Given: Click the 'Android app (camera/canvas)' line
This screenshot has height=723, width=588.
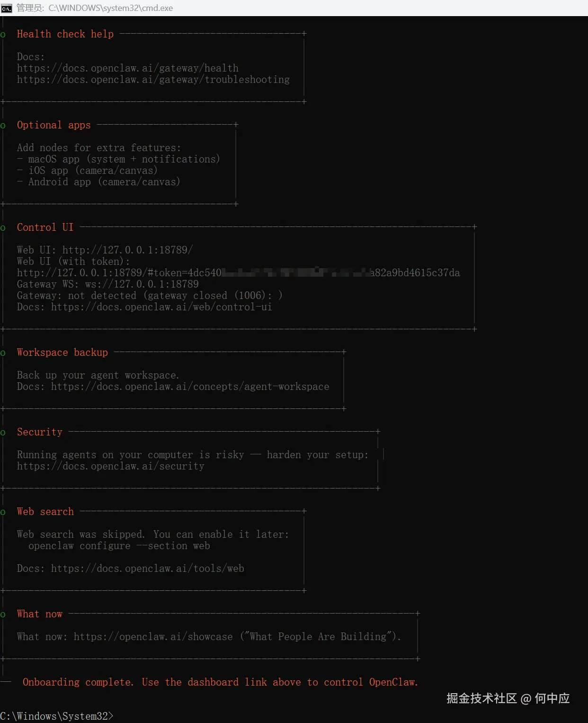Looking at the screenshot, I should (99, 182).
